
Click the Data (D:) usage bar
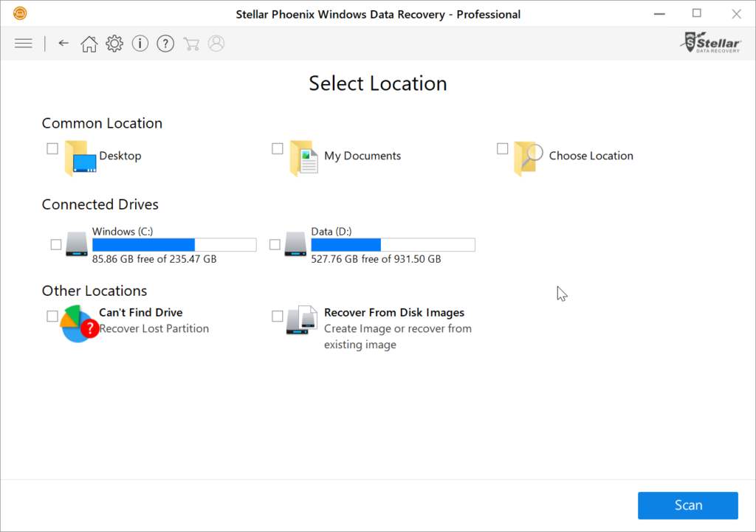click(x=393, y=245)
